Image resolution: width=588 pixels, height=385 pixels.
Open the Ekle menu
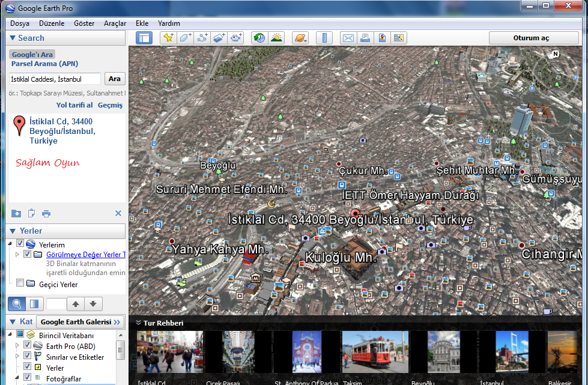[142, 23]
